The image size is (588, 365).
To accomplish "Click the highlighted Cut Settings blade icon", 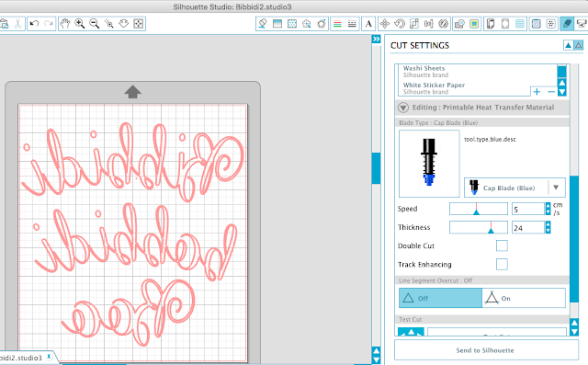I will (x=567, y=24).
